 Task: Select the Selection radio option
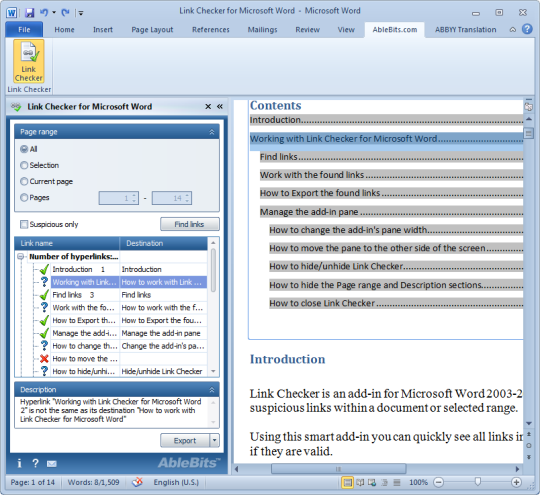click(24, 165)
